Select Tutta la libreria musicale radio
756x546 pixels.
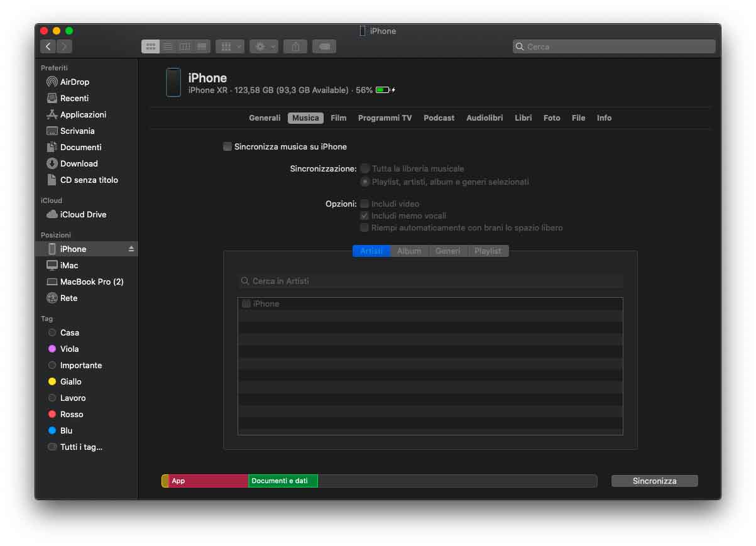coord(365,168)
